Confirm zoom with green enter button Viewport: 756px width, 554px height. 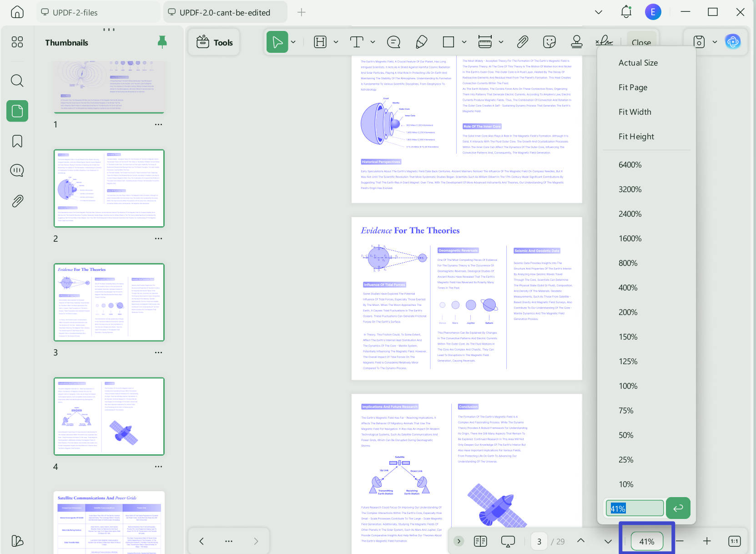coord(678,508)
